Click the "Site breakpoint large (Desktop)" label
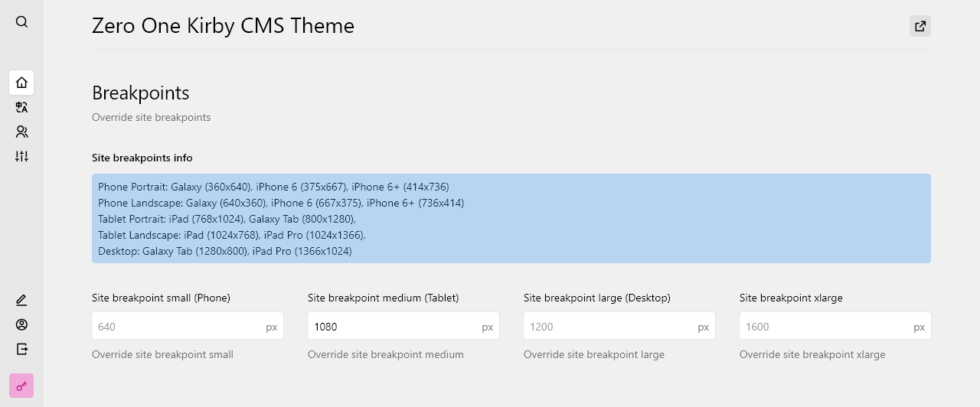The image size is (980, 407). 596,298
